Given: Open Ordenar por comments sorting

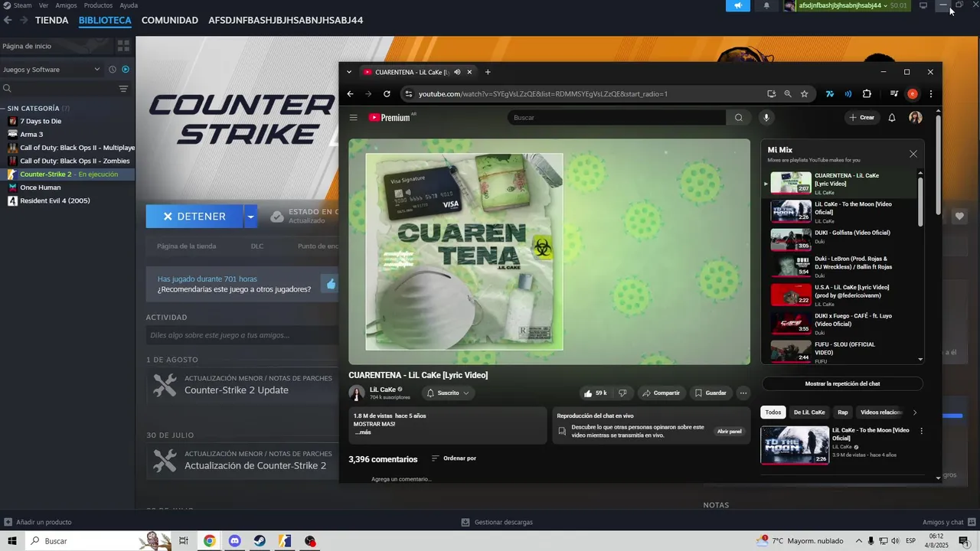Looking at the screenshot, I should click(x=453, y=458).
